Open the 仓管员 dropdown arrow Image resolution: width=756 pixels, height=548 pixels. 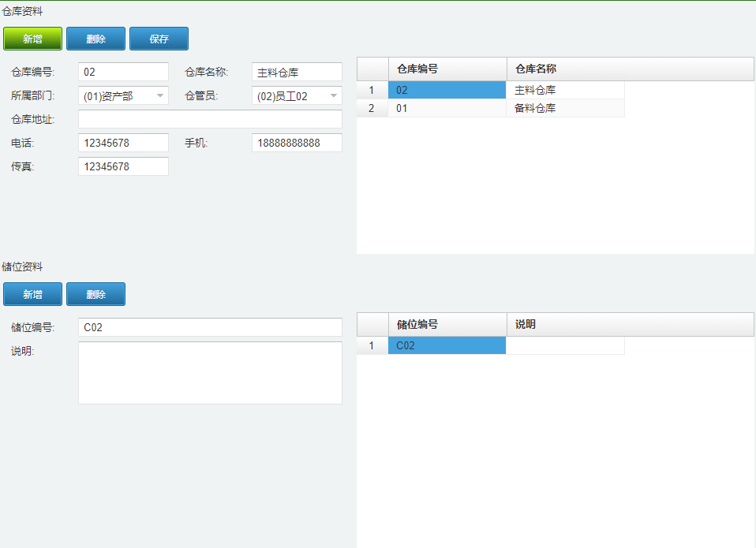(334, 96)
